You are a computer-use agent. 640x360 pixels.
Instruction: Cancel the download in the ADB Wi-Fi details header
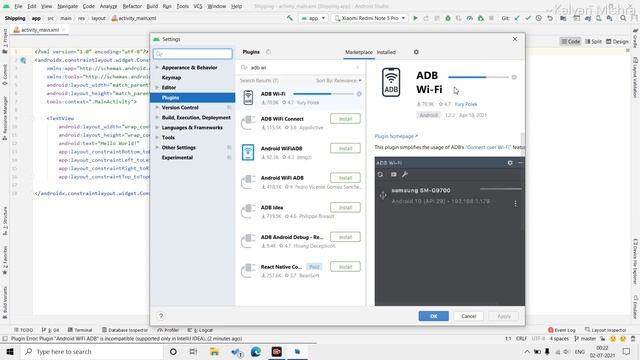tap(514, 77)
